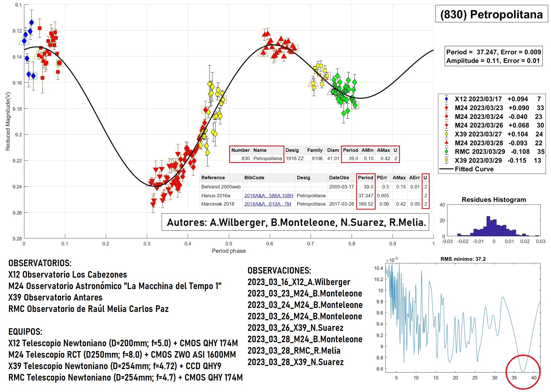
Task: Click the blue diamond X12 2023/03/17 legend marker
Action: tap(446, 99)
